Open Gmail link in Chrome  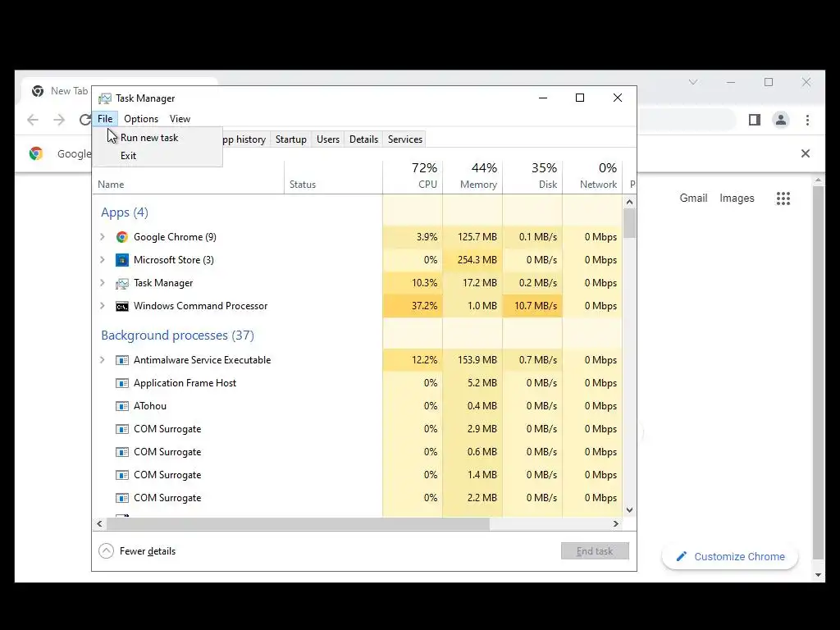(693, 199)
